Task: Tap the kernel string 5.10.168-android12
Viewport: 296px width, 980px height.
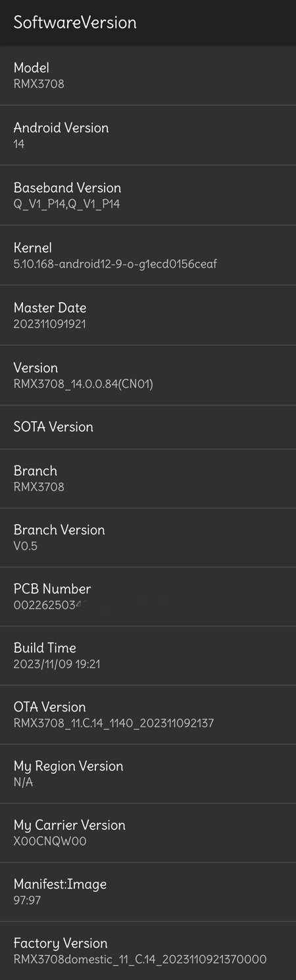Action: point(115,264)
